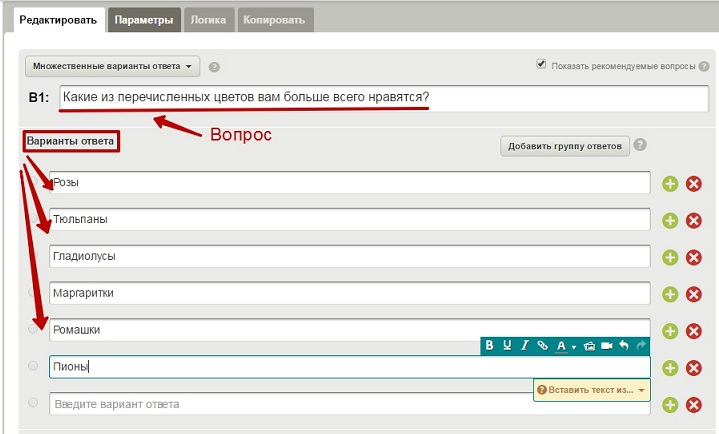Undo the last edit with the arrow
719x434 pixels.
coord(624,346)
